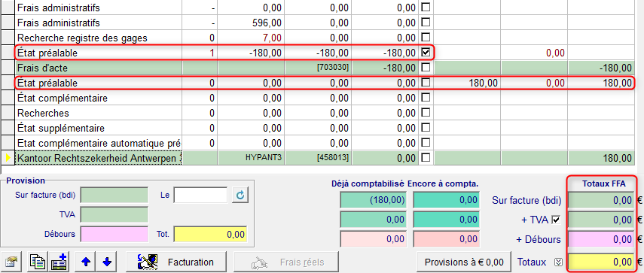This screenshot has height=273, width=644.
Task: Select the Recherche registre des gages row name
Action: click(99, 38)
